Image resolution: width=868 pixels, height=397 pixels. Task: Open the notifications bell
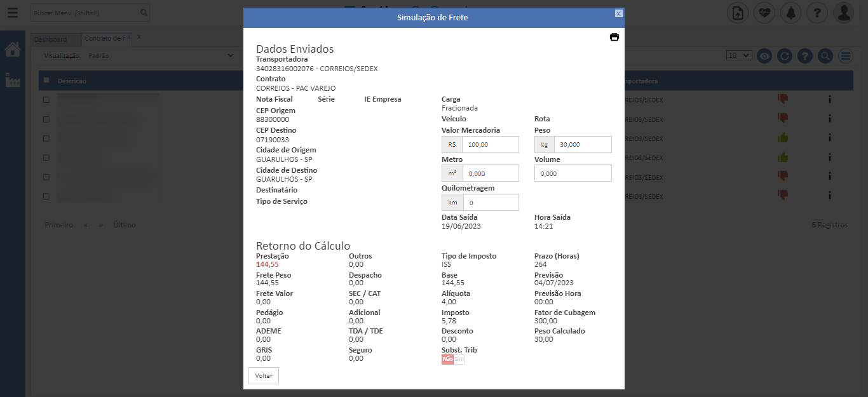(x=790, y=13)
